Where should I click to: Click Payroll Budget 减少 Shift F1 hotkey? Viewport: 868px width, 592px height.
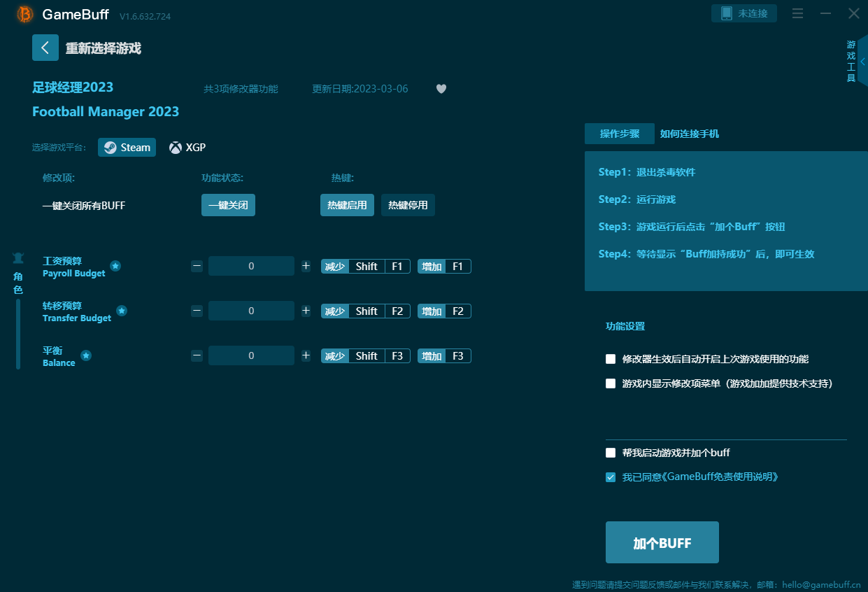366,266
